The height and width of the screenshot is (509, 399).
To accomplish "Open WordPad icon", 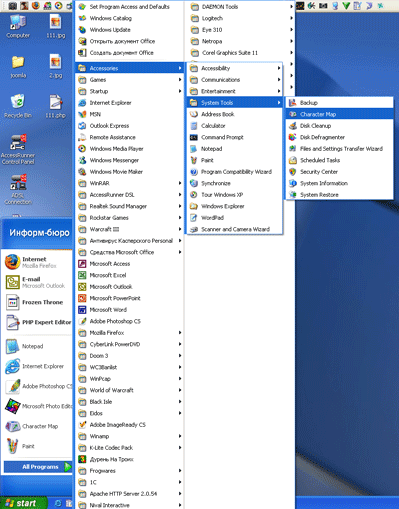I will tap(194, 218).
